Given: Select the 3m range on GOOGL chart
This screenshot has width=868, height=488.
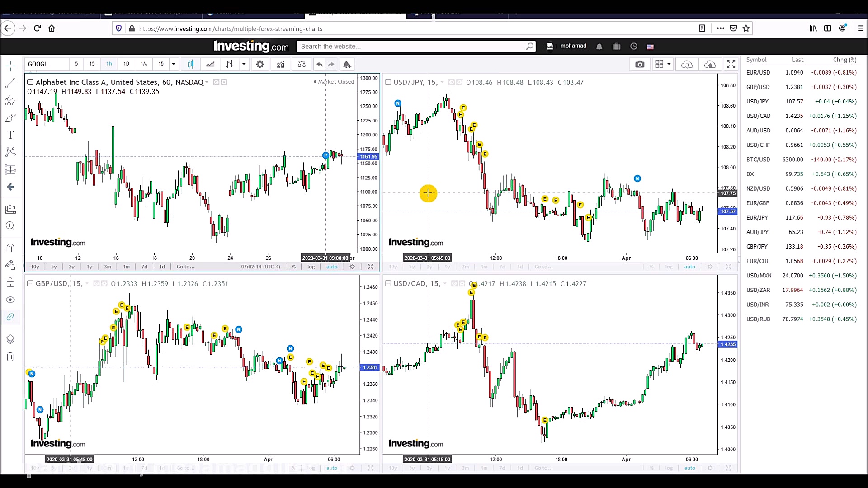Looking at the screenshot, I should [x=108, y=267].
